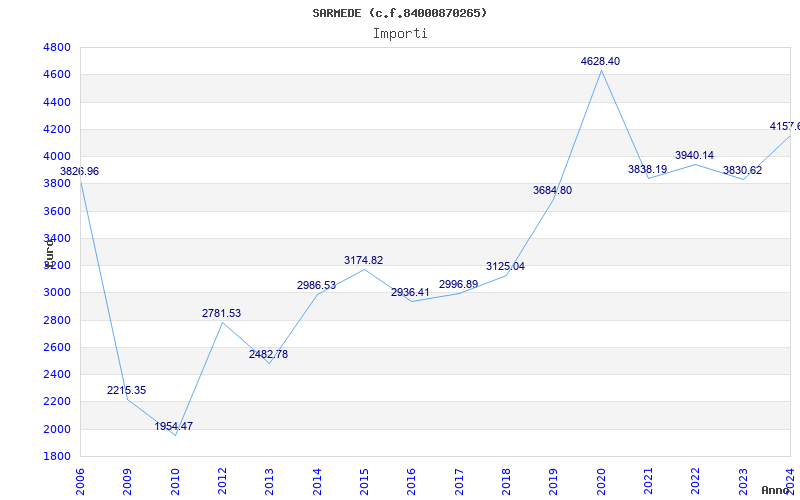Select the 2936.41 data label

[x=410, y=292]
